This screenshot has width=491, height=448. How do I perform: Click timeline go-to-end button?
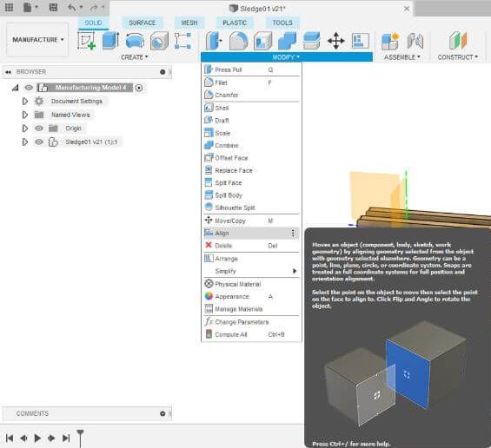coord(66,438)
